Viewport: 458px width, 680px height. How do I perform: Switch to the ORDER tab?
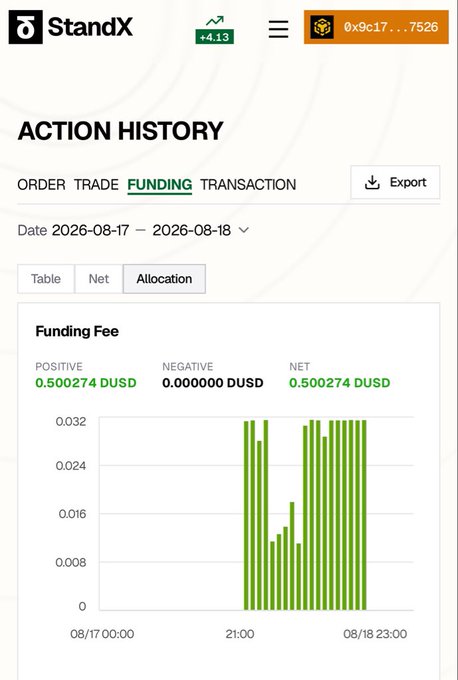pyautogui.click(x=41, y=185)
